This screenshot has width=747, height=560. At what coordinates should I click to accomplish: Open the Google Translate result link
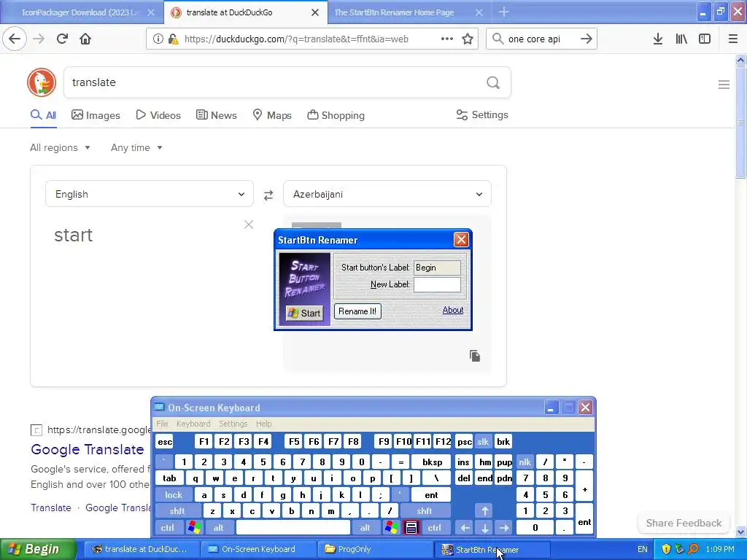(88, 449)
